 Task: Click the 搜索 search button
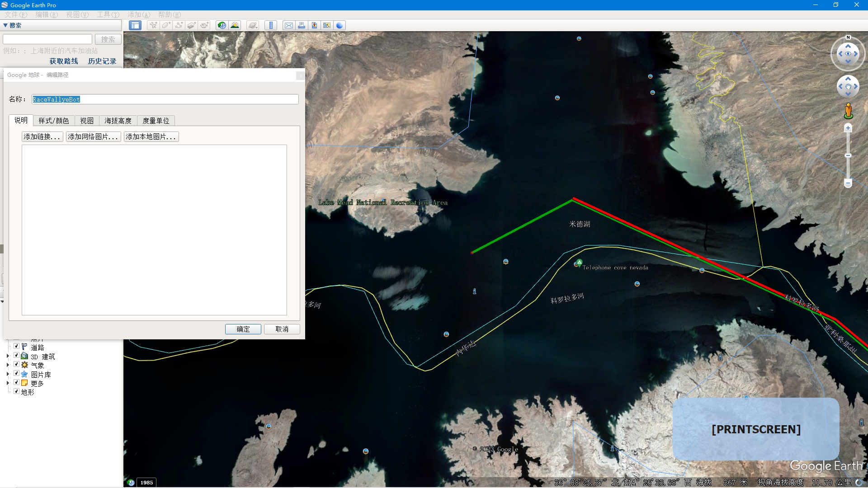coord(108,39)
